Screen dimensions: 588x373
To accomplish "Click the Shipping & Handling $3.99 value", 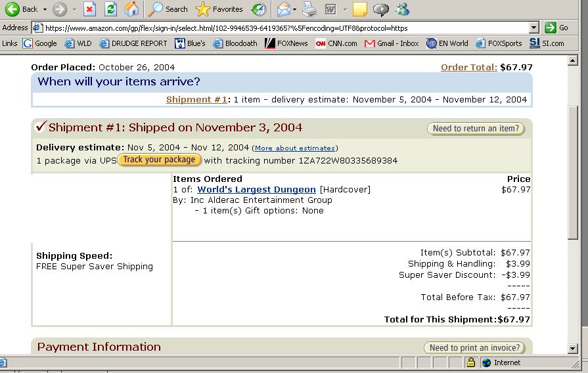I will click(518, 264).
